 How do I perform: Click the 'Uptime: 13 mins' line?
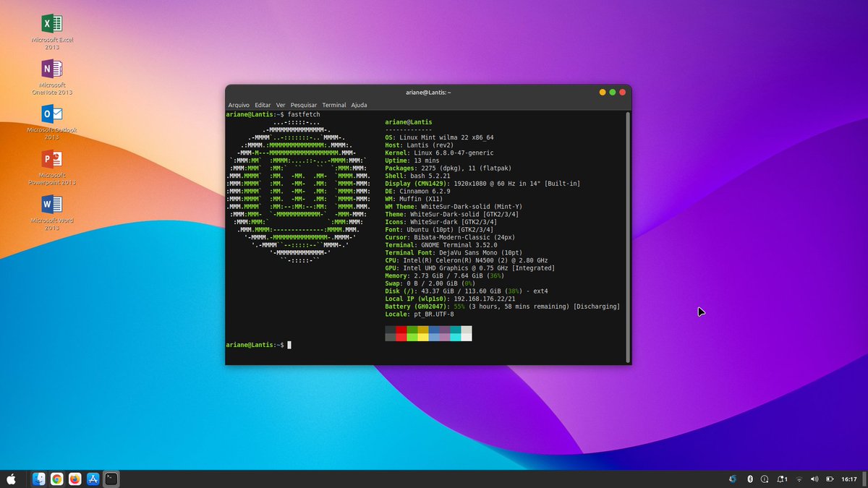coord(412,160)
